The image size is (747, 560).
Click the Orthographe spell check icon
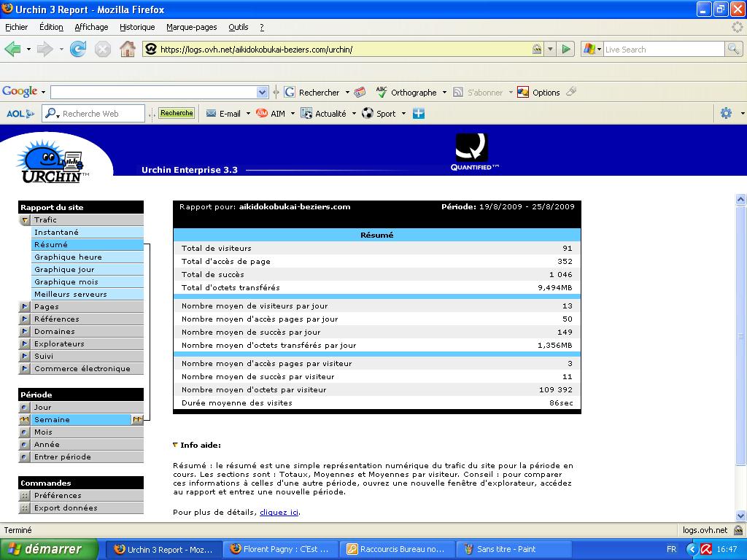[x=381, y=92]
